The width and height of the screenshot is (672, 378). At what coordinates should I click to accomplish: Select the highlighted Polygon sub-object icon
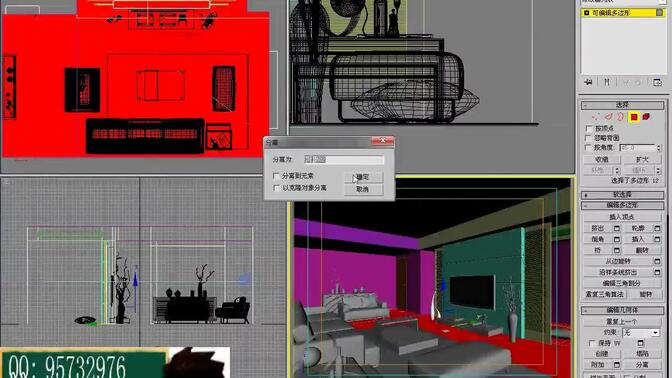634,117
